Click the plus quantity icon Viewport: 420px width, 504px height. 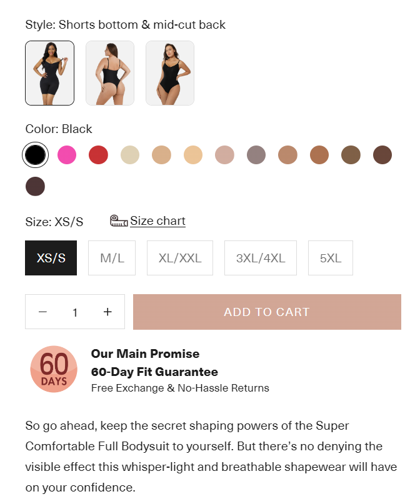(x=107, y=312)
